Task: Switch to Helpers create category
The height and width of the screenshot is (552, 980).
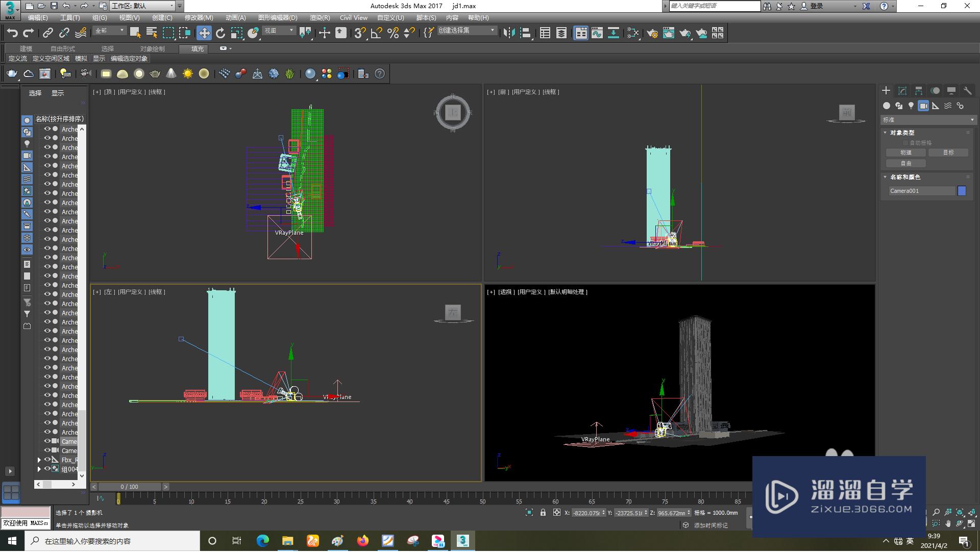Action: [x=936, y=106]
